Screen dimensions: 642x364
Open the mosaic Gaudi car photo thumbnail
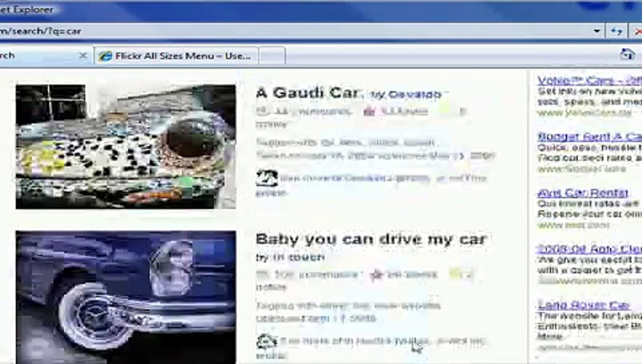(x=125, y=147)
